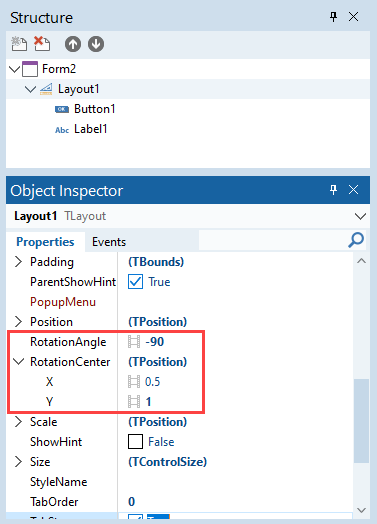Collapse the Layout1 tree node
Viewport: 377px width, 524px height.
[30, 89]
